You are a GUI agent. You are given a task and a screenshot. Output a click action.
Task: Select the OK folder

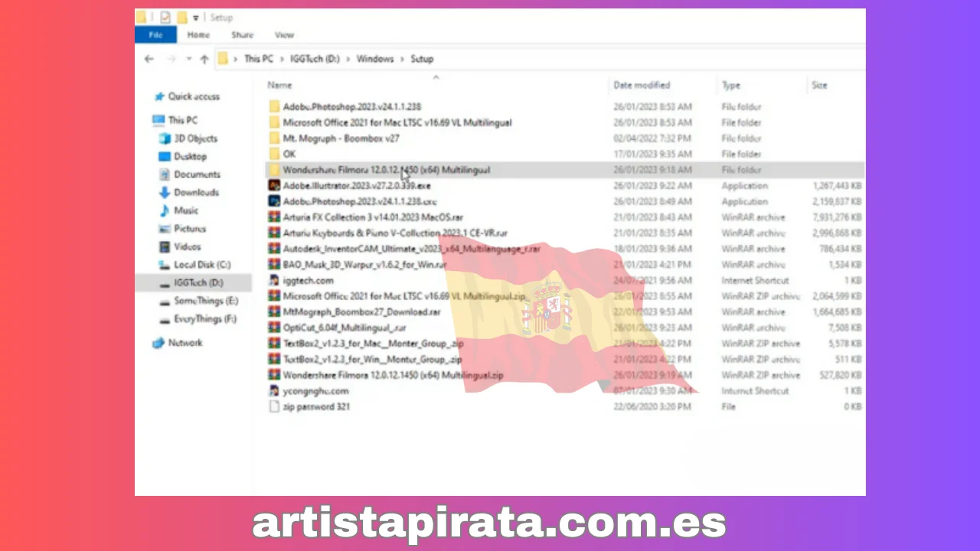(289, 155)
